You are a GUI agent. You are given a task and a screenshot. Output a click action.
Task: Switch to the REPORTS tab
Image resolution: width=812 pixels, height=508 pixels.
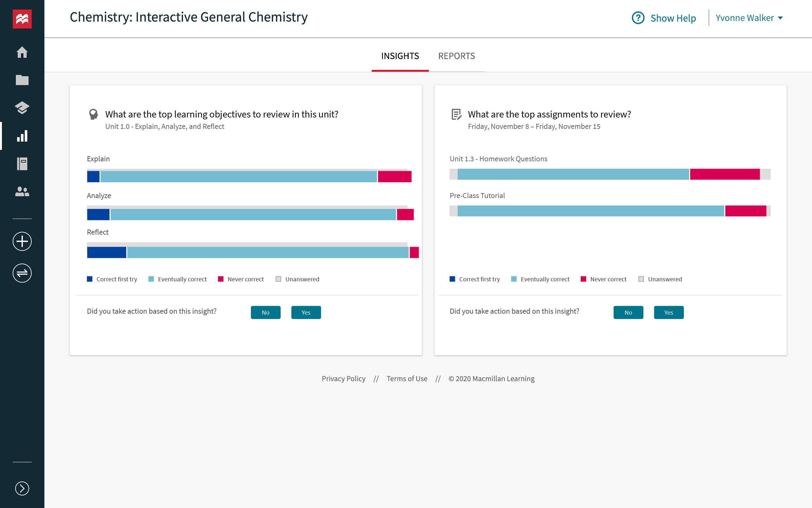(456, 56)
